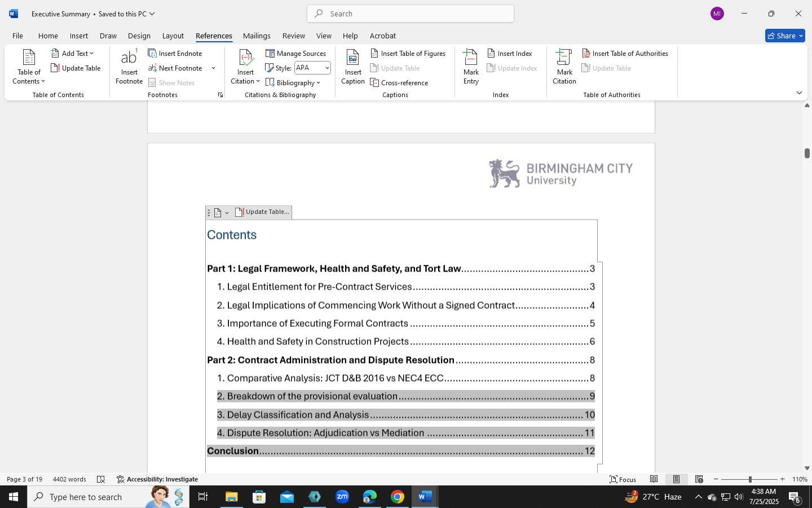The width and height of the screenshot is (812, 508).
Task: Open File Explorer from taskbar
Action: (x=232, y=497)
